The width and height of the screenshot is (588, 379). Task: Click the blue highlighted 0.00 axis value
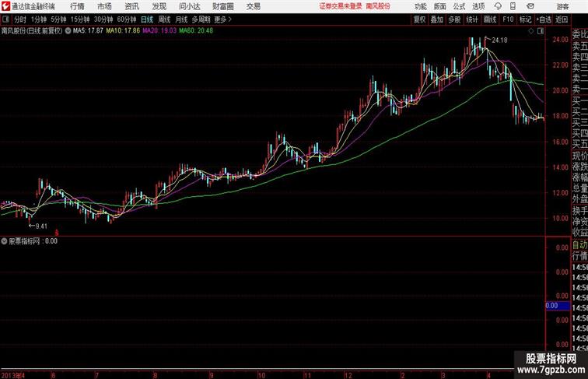tap(558, 306)
